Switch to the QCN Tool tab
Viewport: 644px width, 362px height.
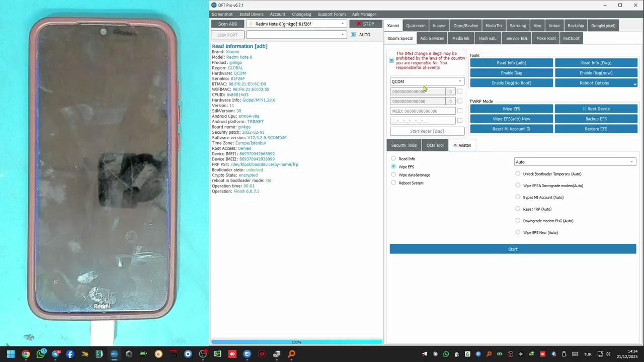point(435,145)
